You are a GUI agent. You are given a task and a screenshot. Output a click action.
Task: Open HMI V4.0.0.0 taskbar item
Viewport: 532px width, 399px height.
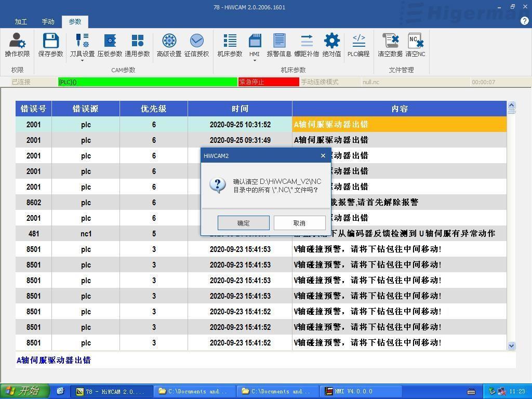[x=362, y=392]
